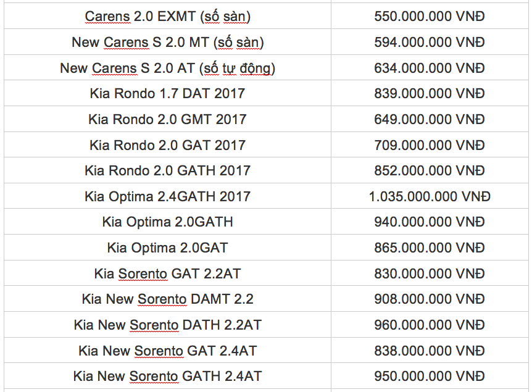Click the Kia Optima 2.0GAT cell

click(167, 248)
